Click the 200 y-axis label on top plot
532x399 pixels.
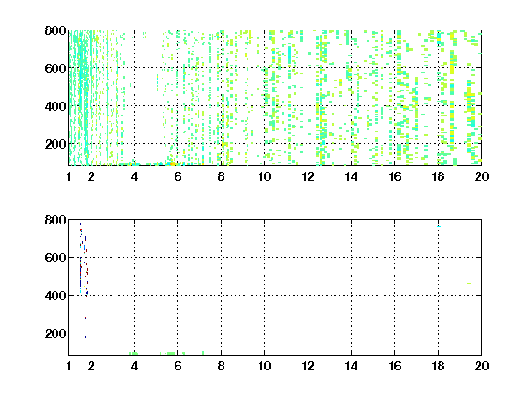pyautogui.click(x=55, y=144)
